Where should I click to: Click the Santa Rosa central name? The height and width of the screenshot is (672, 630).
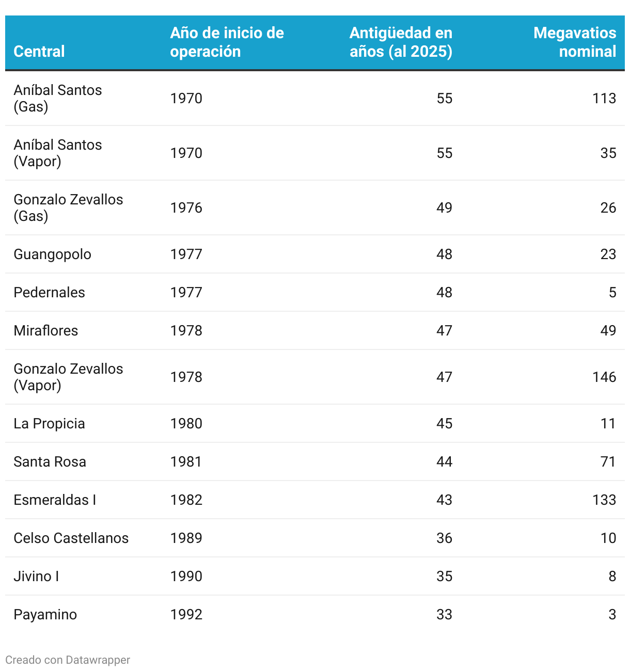click(50, 461)
